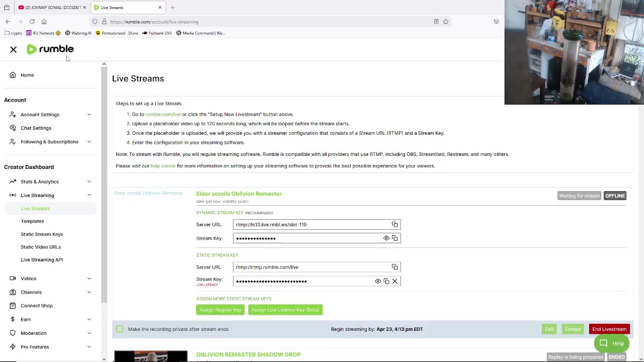Open Chat Settings in sidebar
The image size is (644, 362).
tap(36, 128)
